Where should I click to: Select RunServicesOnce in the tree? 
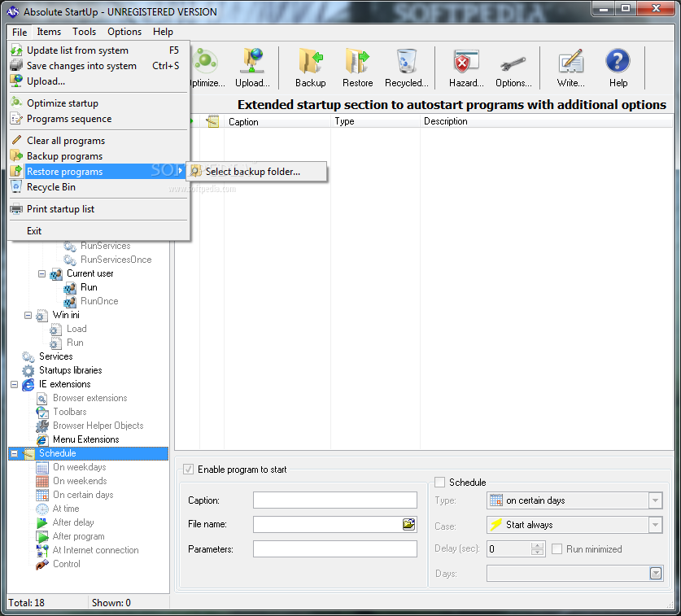116,260
